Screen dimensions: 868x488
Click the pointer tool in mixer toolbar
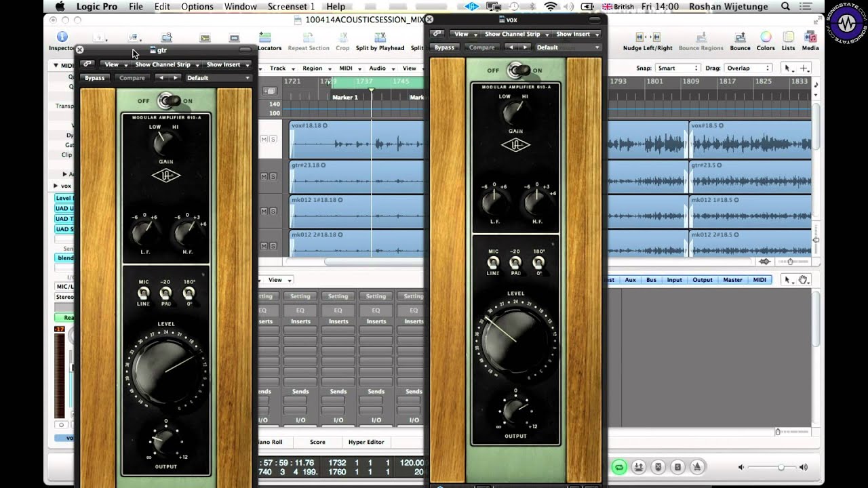click(788, 280)
